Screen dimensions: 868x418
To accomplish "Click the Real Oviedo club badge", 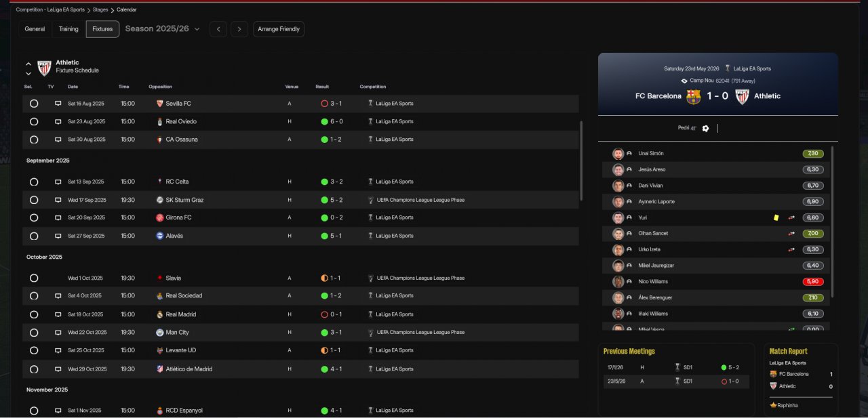I will click(x=159, y=122).
